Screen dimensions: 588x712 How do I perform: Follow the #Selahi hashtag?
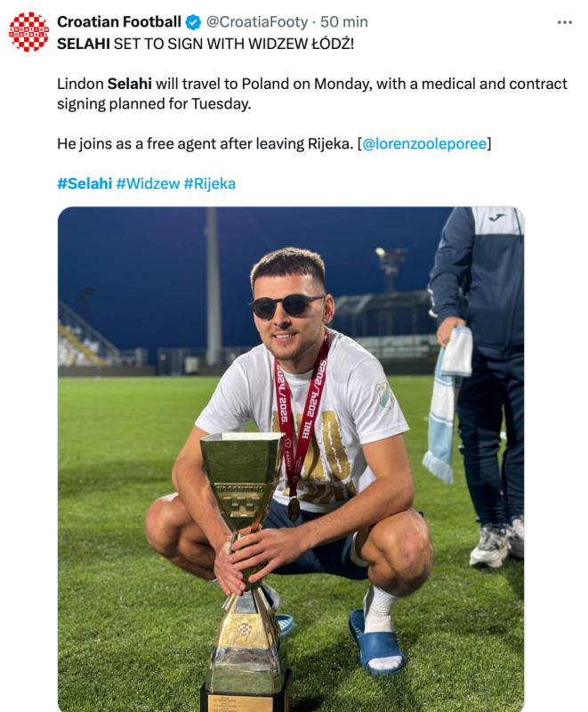85,183
